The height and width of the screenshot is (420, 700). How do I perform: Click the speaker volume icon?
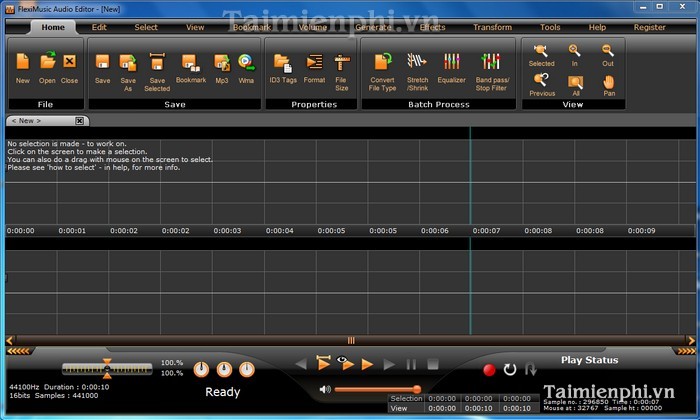[325, 389]
